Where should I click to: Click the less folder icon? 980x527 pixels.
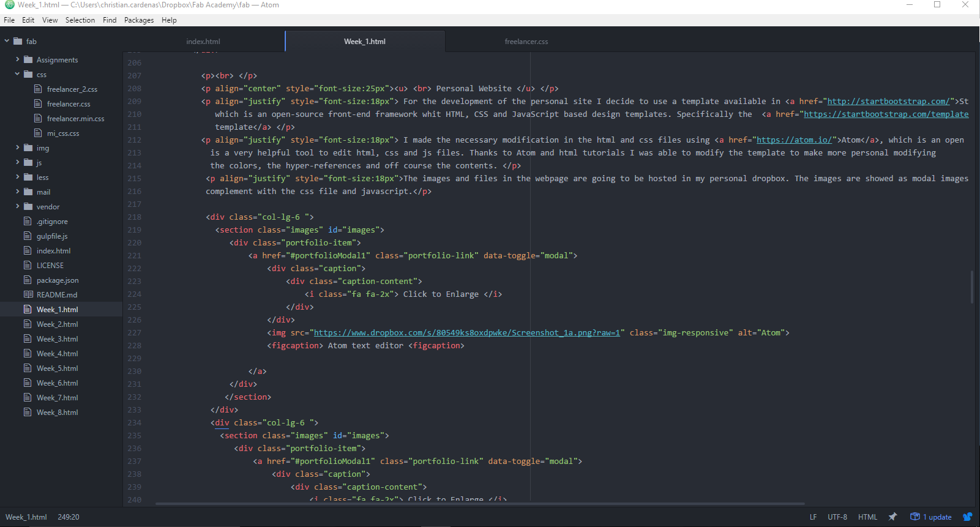tap(28, 178)
